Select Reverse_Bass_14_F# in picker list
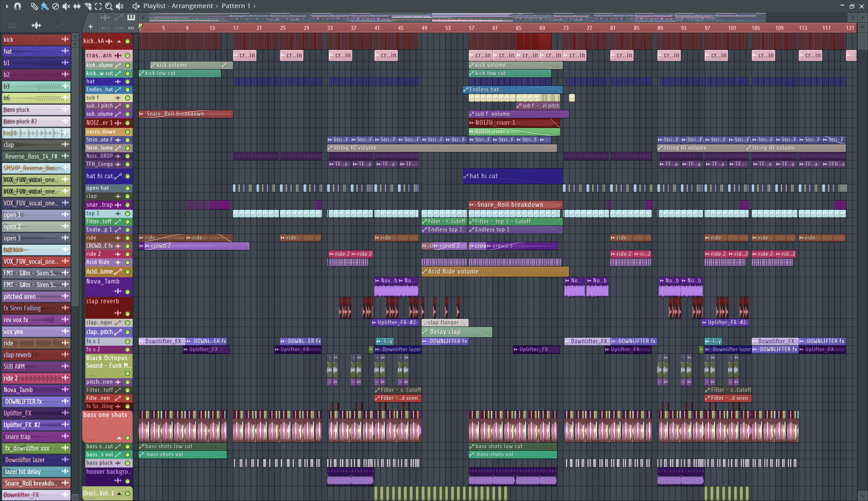This screenshot has width=868, height=501. point(36,156)
